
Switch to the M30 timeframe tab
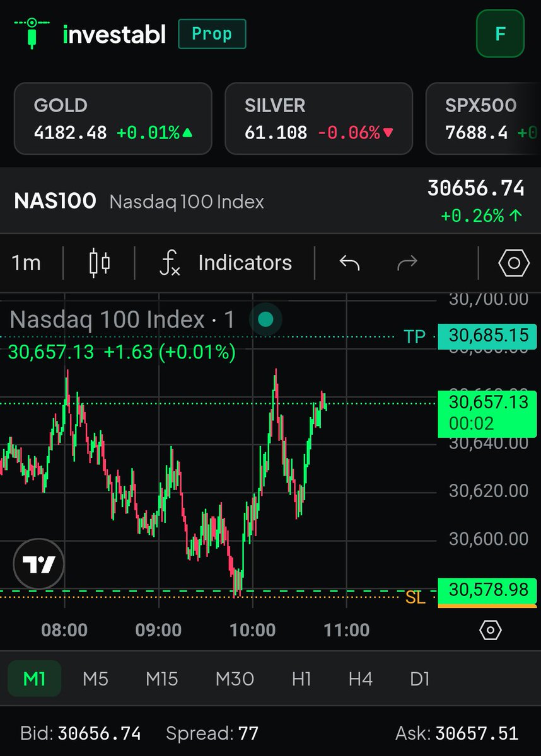235,679
